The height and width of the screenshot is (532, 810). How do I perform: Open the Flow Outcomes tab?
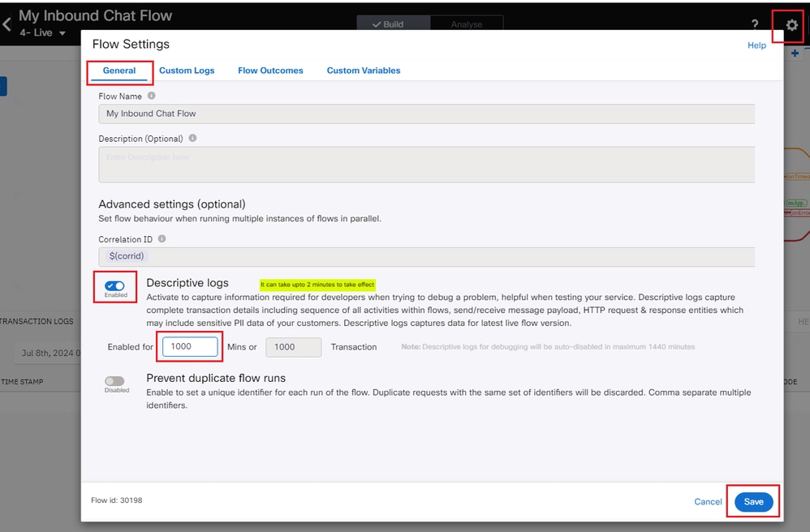[270, 71]
